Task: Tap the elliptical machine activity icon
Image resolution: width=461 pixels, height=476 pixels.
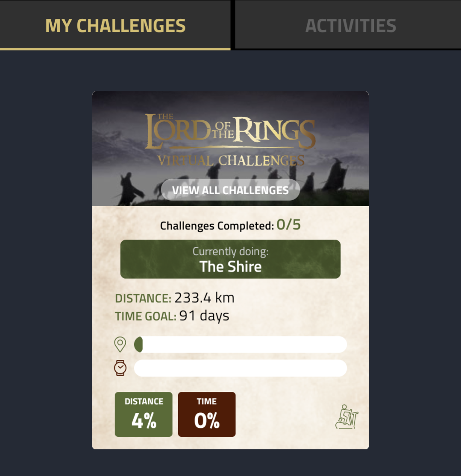Action: point(347,417)
